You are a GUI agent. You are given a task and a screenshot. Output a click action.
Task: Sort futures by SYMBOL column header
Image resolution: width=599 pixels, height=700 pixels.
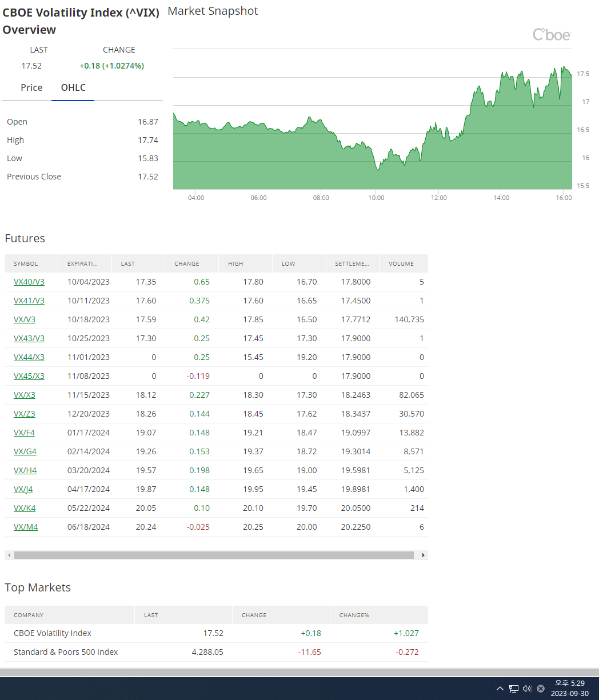click(31, 263)
